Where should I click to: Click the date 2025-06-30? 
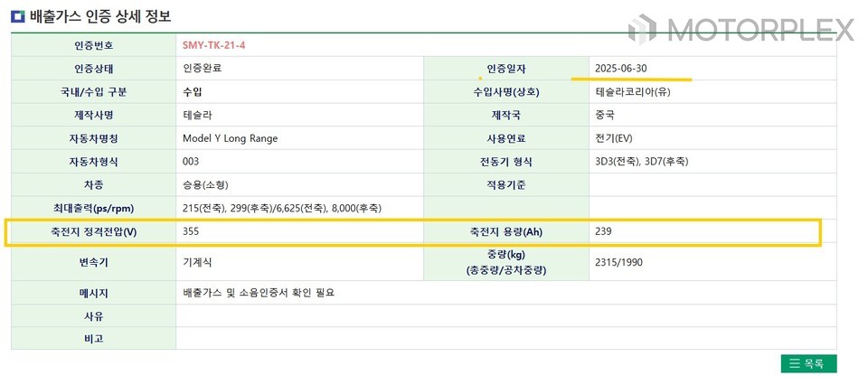(x=620, y=69)
